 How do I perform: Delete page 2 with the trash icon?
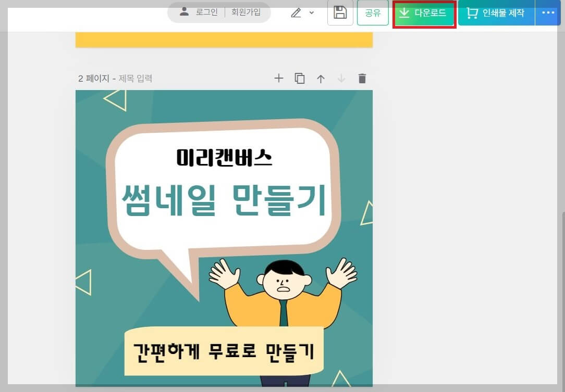362,78
